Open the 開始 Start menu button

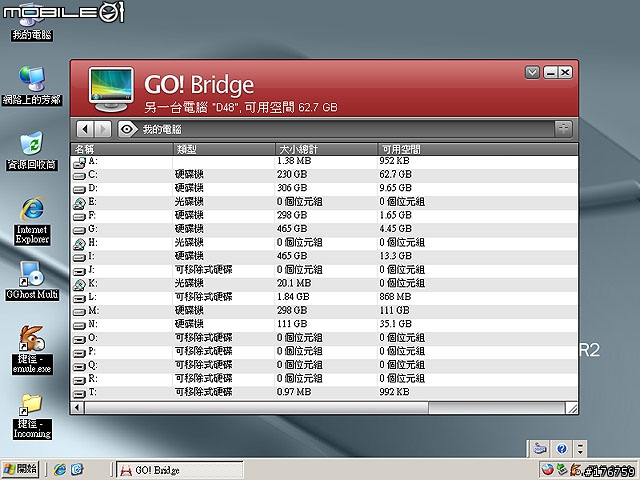pos(20,469)
